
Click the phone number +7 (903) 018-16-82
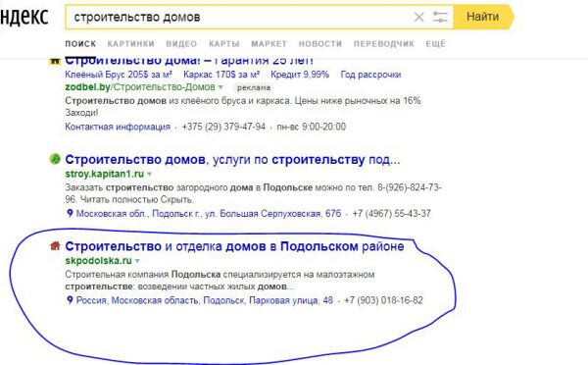pyautogui.click(x=383, y=300)
